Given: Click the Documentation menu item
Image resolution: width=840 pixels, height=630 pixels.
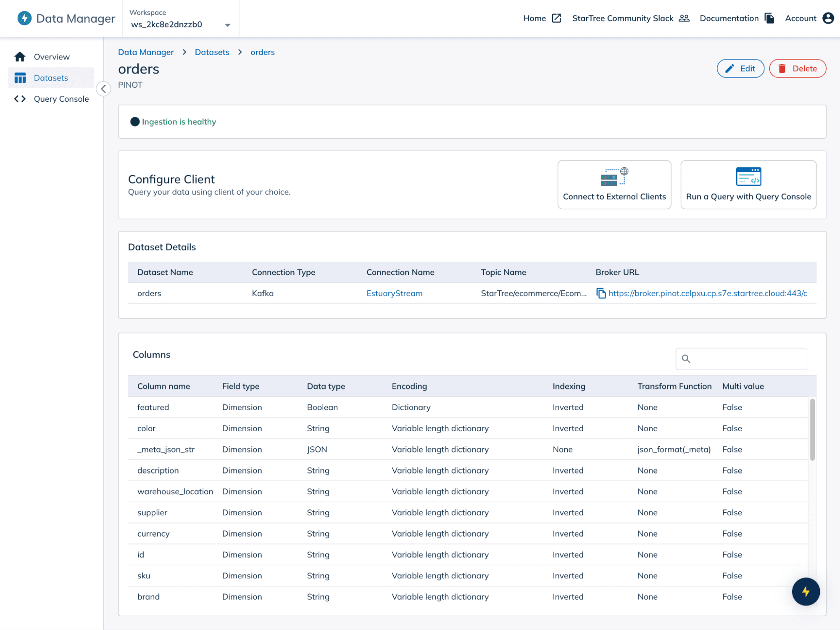Looking at the screenshot, I should (x=736, y=18).
